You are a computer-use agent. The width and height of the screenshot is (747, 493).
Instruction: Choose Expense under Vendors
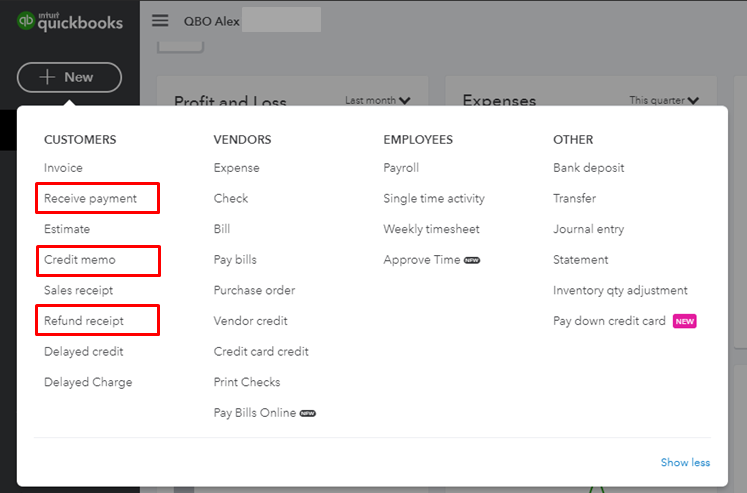pyautogui.click(x=237, y=168)
